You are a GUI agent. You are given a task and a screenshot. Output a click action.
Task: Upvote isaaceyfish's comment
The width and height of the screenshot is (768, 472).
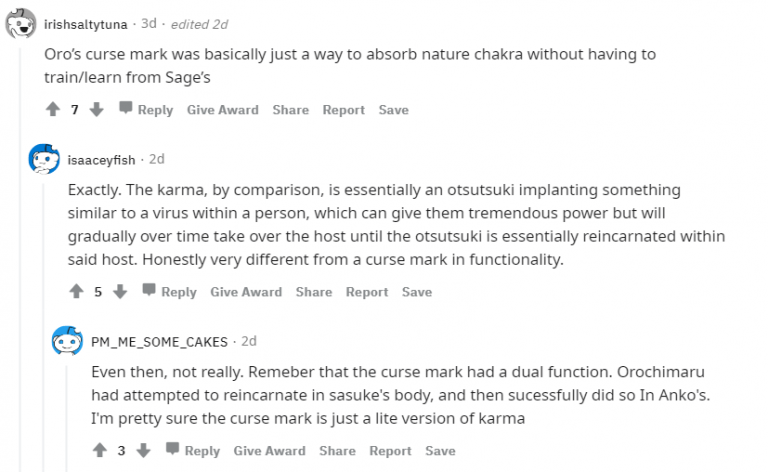pyautogui.click(x=76, y=292)
